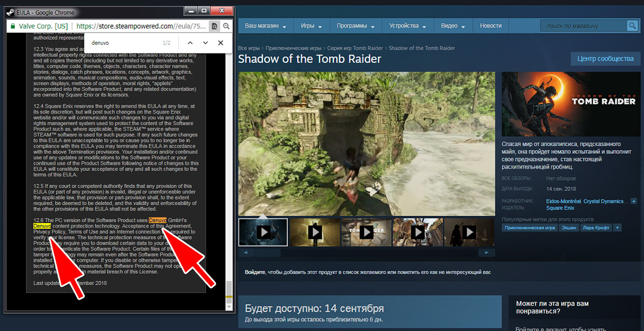Click the thumbnail strip scrollbar handle

(268, 253)
